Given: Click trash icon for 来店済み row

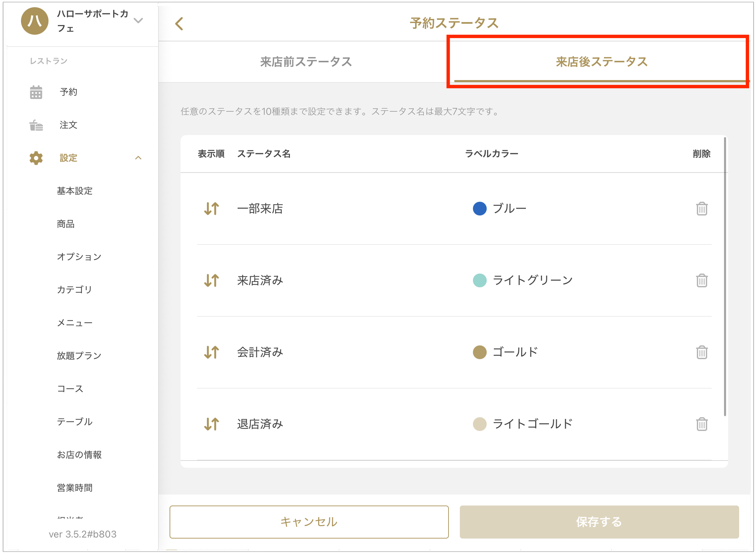Looking at the screenshot, I should tap(701, 280).
